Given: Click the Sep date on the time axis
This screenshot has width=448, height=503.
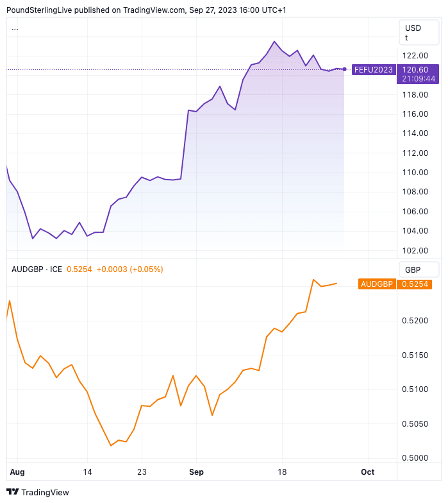Looking at the screenshot, I should coord(196,472).
